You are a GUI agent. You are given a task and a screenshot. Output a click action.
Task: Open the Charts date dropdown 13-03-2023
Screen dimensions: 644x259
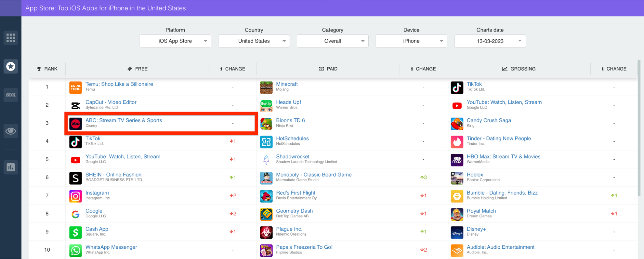(x=490, y=41)
